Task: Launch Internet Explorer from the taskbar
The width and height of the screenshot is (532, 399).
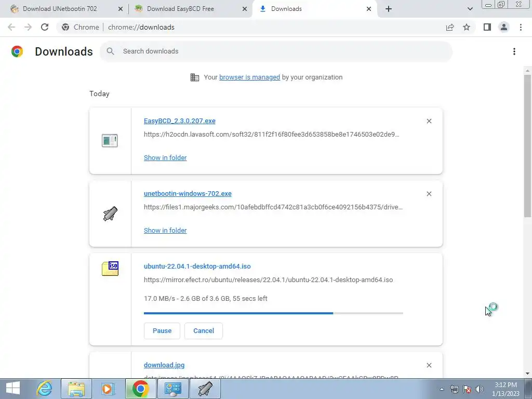Action: coord(45,389)
